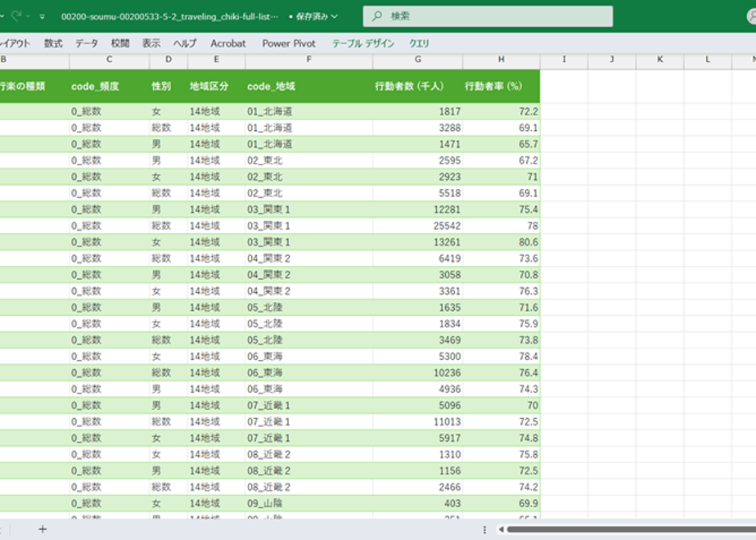756x540 pixels.
Task: Open the 数式 ribbon tab
Action: coord(53,43)
